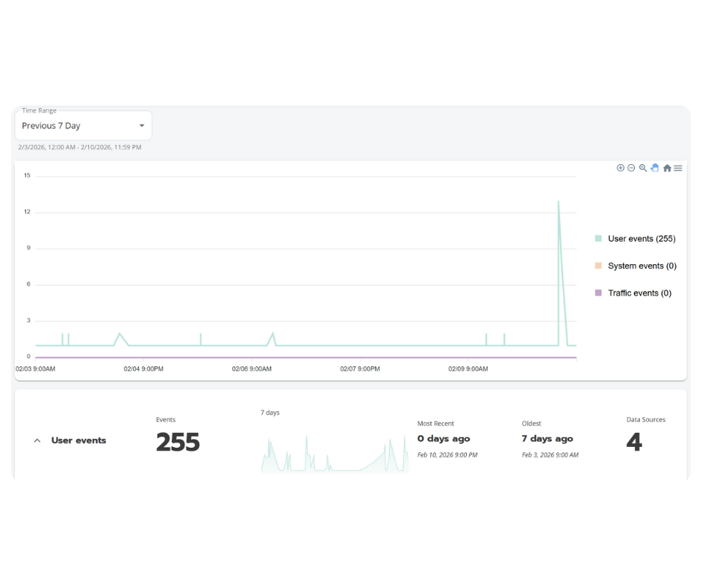Reset chart axes using the home icon
This screenshot has width=702, height=588.
pos(666,168)
